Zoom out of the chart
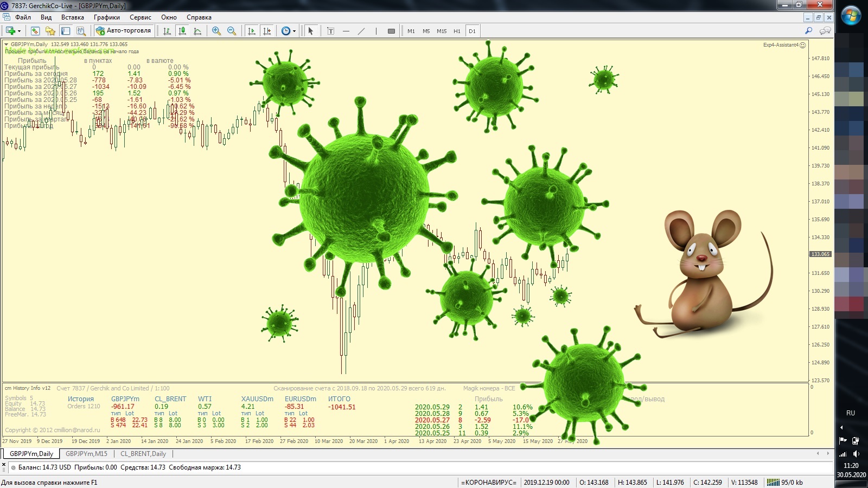This screenshot has height=488, width=868. [232, 31]
